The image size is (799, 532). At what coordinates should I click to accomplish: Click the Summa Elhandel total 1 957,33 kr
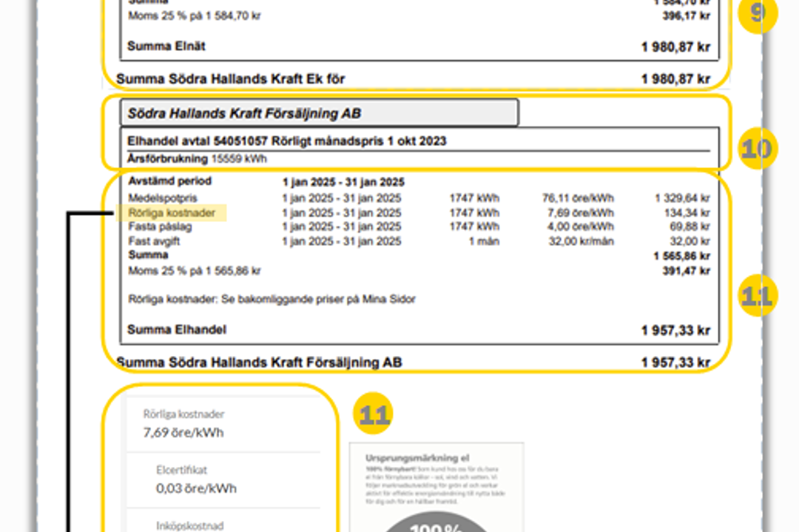[x=675, y=331]
